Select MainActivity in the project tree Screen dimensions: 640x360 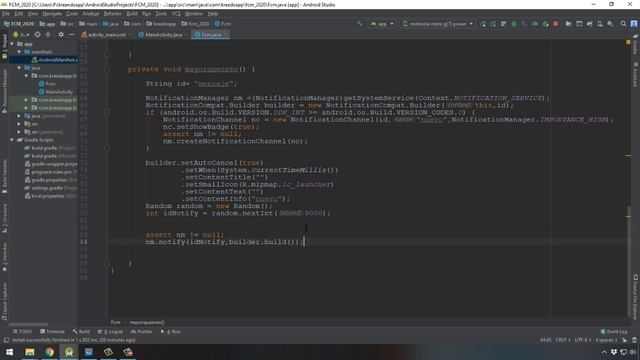pyautogui.click(x=56, y=92)
